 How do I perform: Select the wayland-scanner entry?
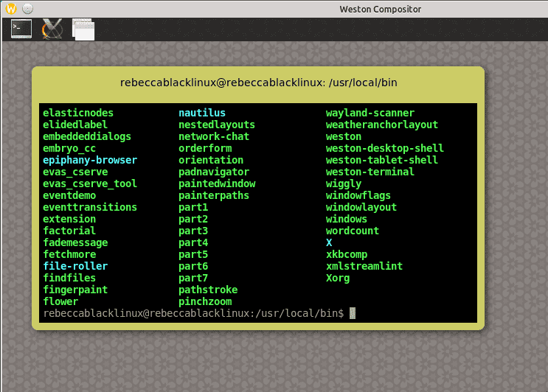pos(370,113)
